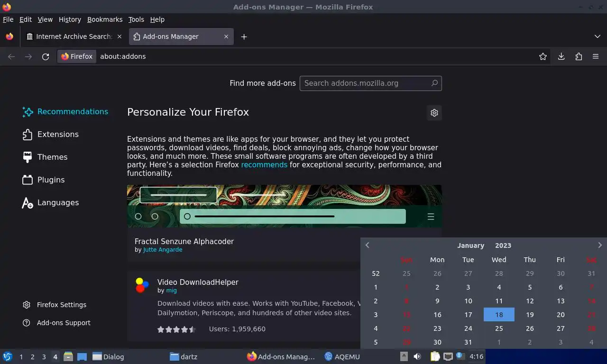Click the show desktop icon in the taskbar
This screenshot has height=364, width=607.
point(82,356)
